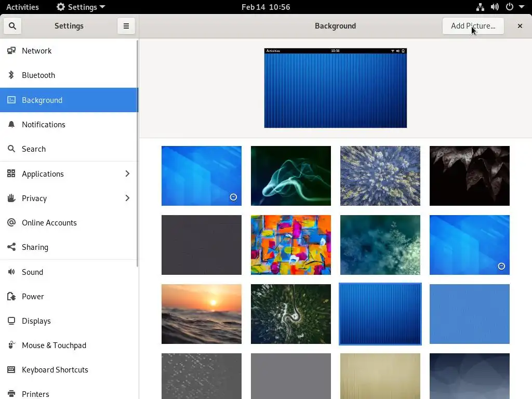Click the Power battery icon in sidebar
532x399 pixels.
pyautogui.click(x=11, y=296)
